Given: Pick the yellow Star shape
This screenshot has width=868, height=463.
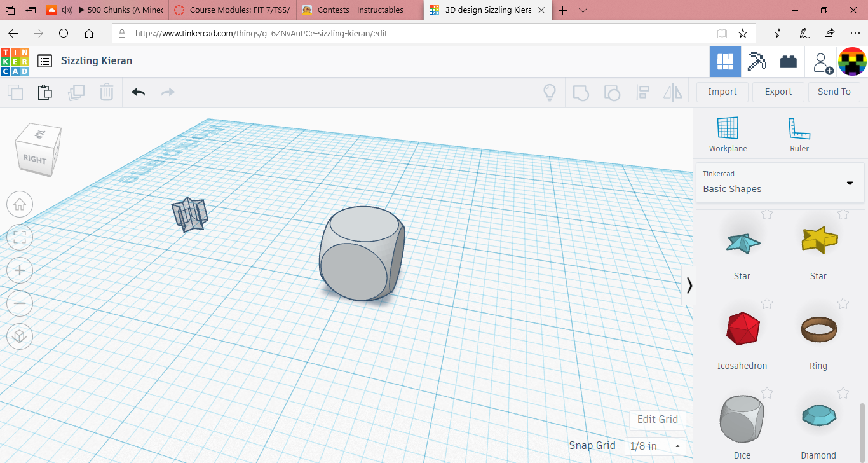Looking at the screenshot, I should click(x=819, y=240).
